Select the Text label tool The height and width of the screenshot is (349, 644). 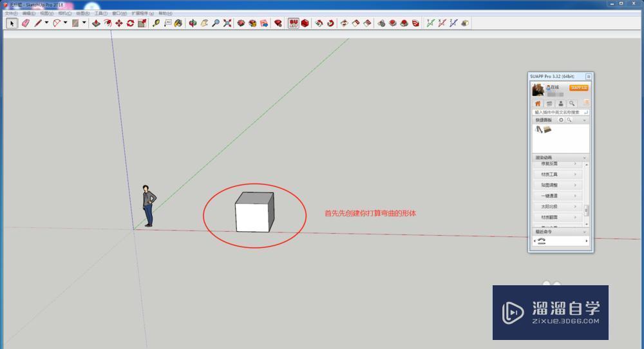coord(167,23)
